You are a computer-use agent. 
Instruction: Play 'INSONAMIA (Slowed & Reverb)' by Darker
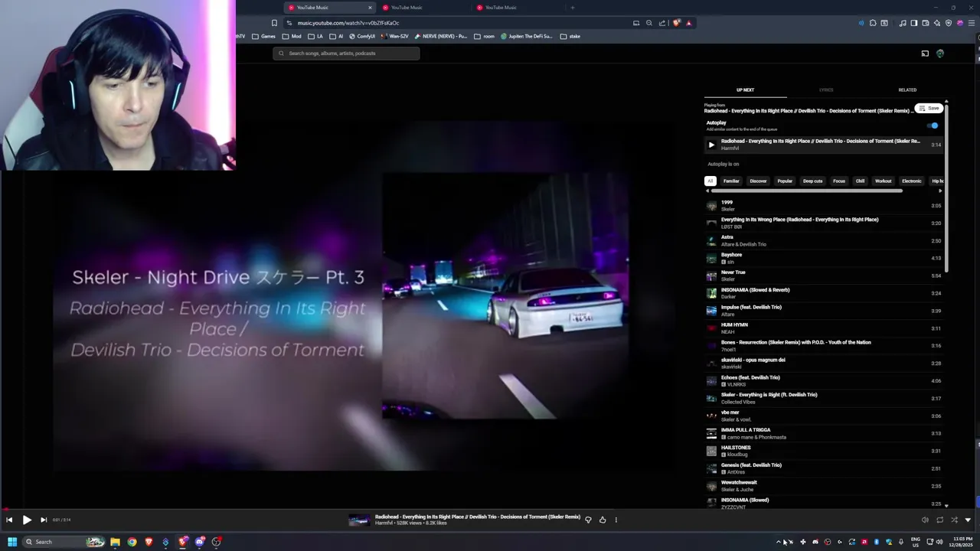coord(823,294)
